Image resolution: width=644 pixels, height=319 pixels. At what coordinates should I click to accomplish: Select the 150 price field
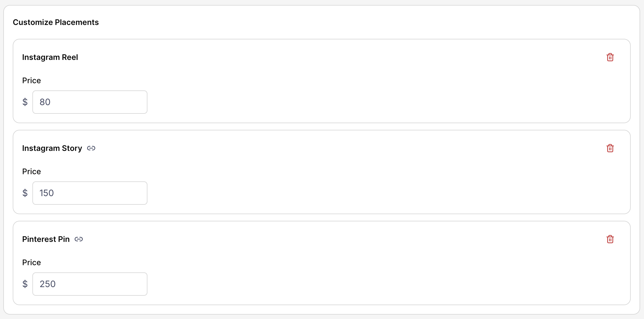coord(90,193)
